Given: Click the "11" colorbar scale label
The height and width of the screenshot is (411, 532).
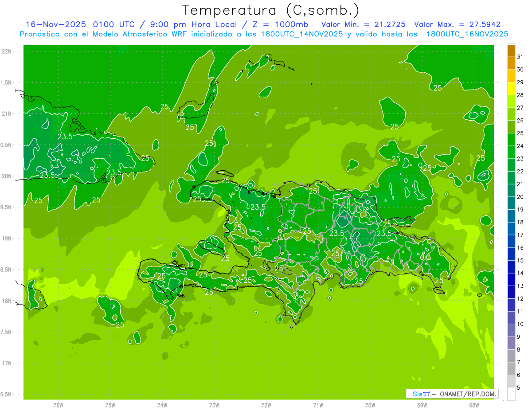Looking at the screenshot, I should pyautogui.click(x=520, y=311).
